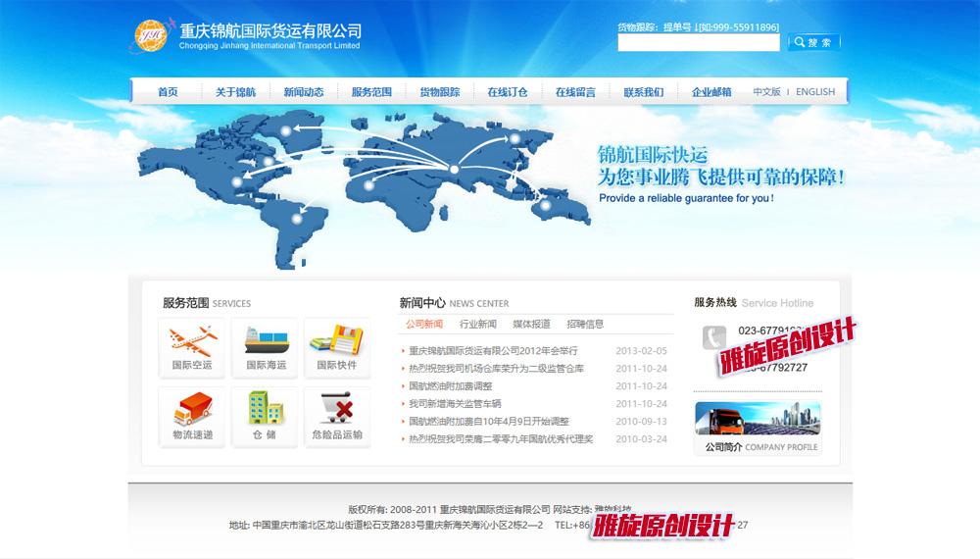Click the 国际空运 airplane icon
Screen dimensions: 980x559
[192, 341]
